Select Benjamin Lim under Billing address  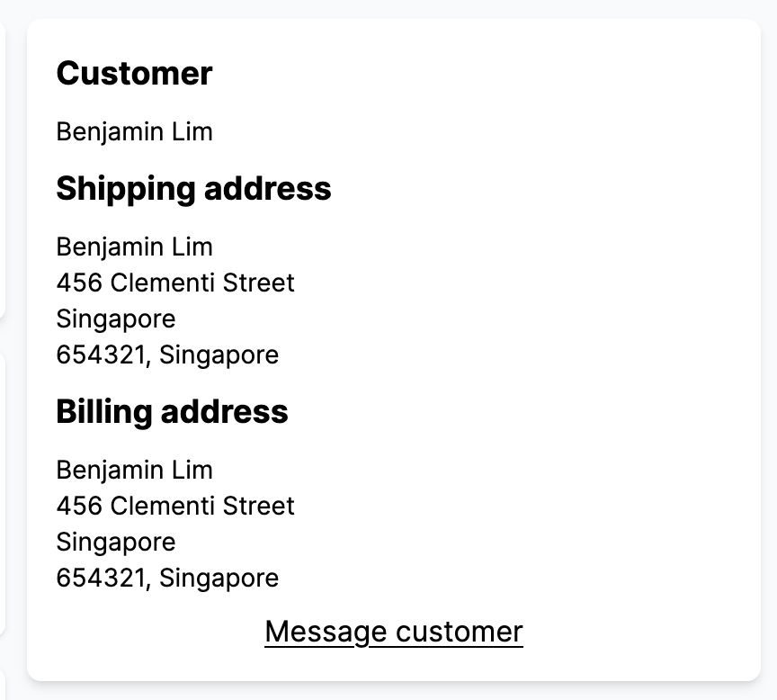[x=134, y=470]
